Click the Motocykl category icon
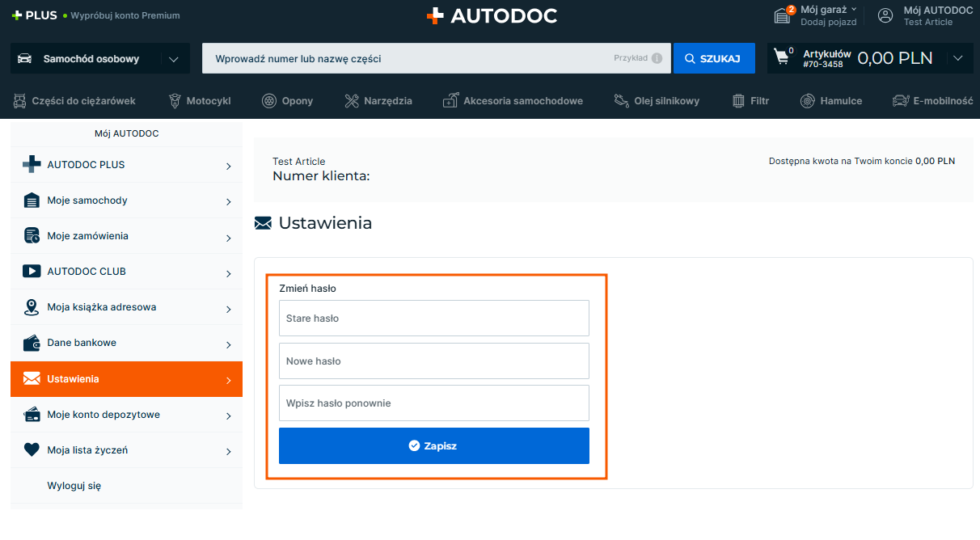 point(174,101)
